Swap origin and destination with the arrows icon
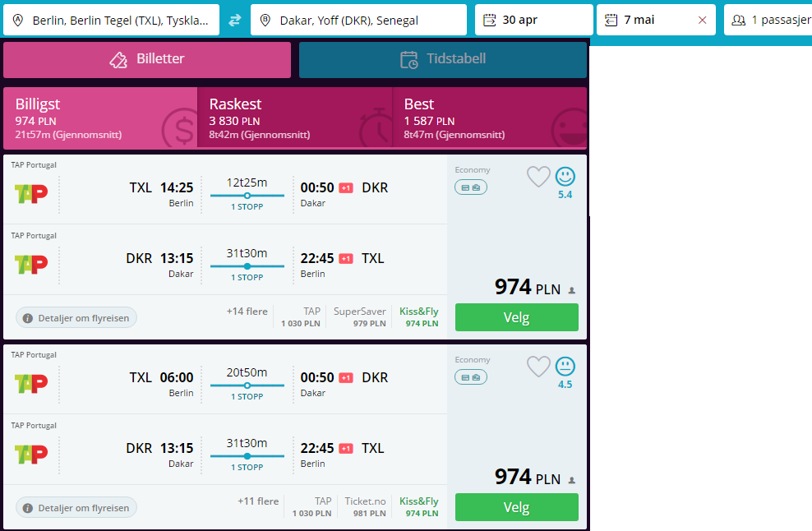This screenshot has width=812, height=531. pyautogui.click(x=235, y=21)
